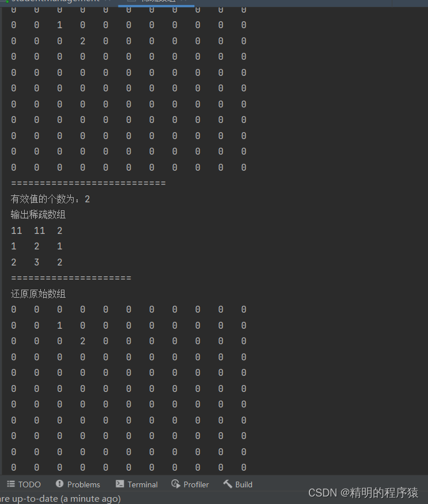Screen dimensions: 428x504
Task: Click the up-to-date status message
Action: tap(61, 498)
